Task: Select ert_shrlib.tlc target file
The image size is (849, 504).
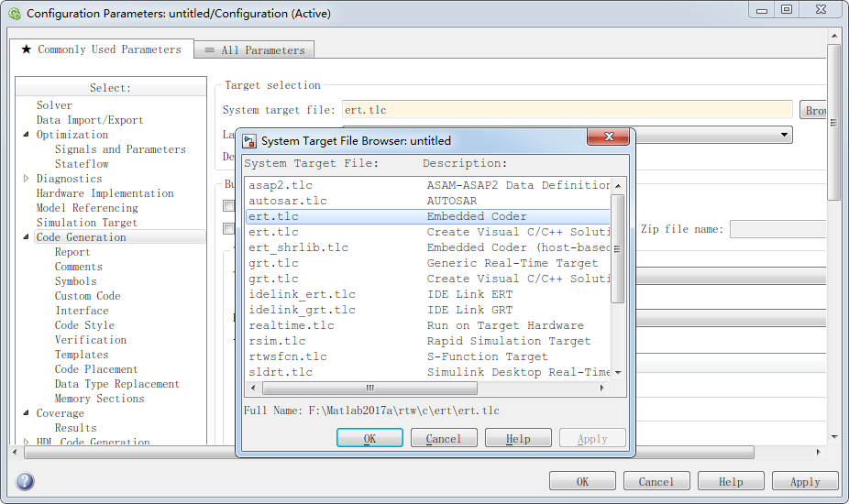Action: coord(428,247)
